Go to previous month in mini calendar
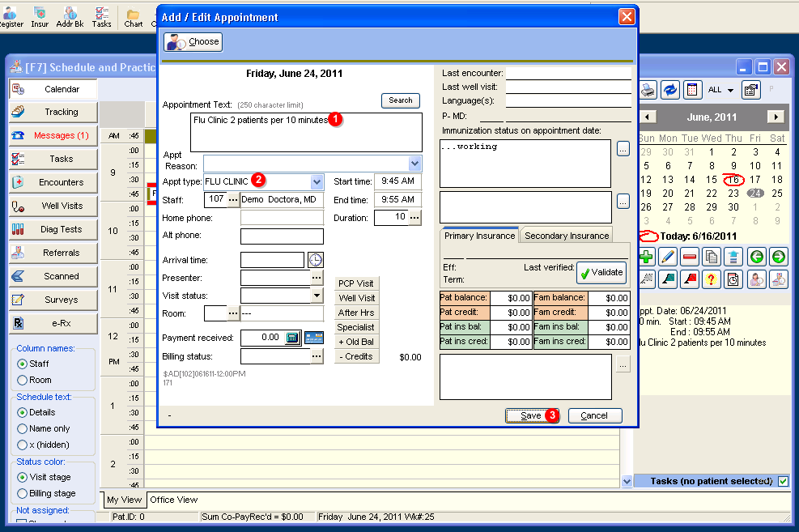The image size is (799, 532). click(x=647, y=117)
